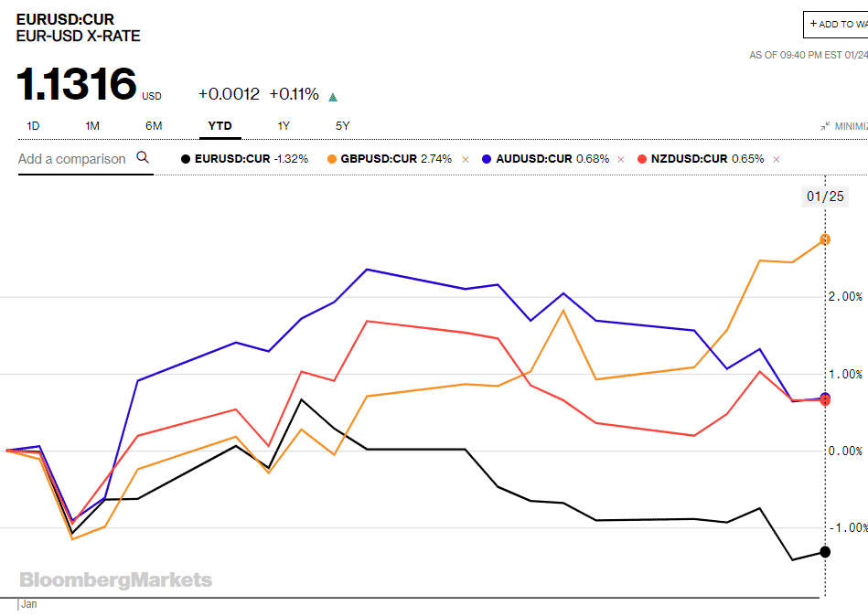The image size is (868, 616).
Task: Click the search magnifier icon
Action: pos(143,157)
